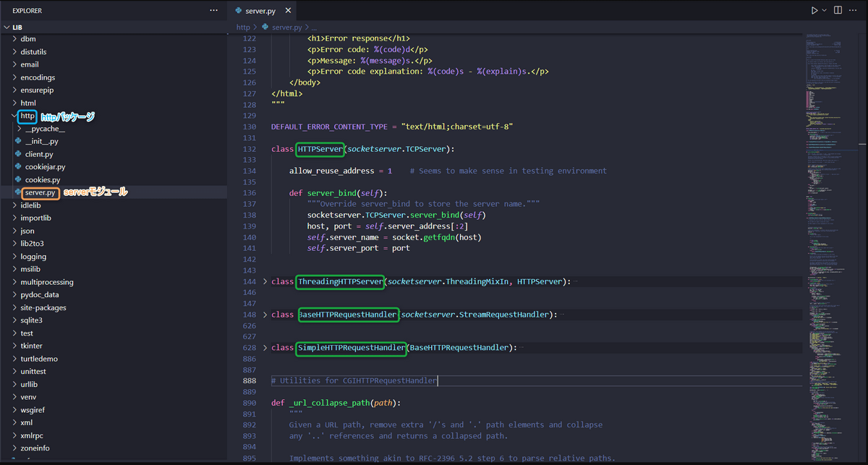Expand the distutils folder chevron
868x465 pixels.
15,51
